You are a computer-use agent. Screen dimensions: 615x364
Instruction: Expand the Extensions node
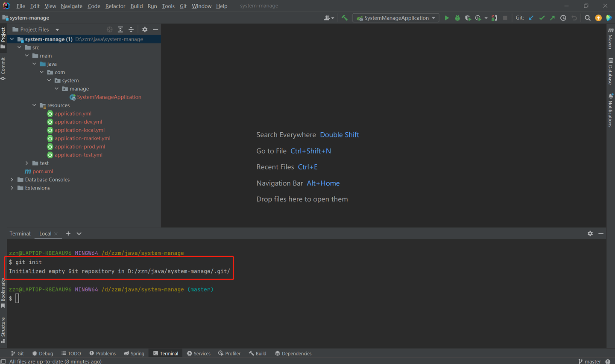pos(12,188)
